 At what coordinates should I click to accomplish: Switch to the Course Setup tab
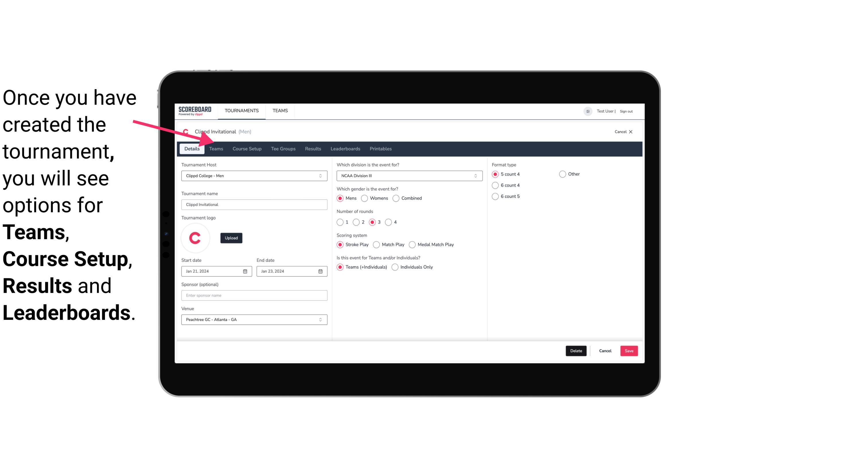pyautogui.click(x=246, y=148)
